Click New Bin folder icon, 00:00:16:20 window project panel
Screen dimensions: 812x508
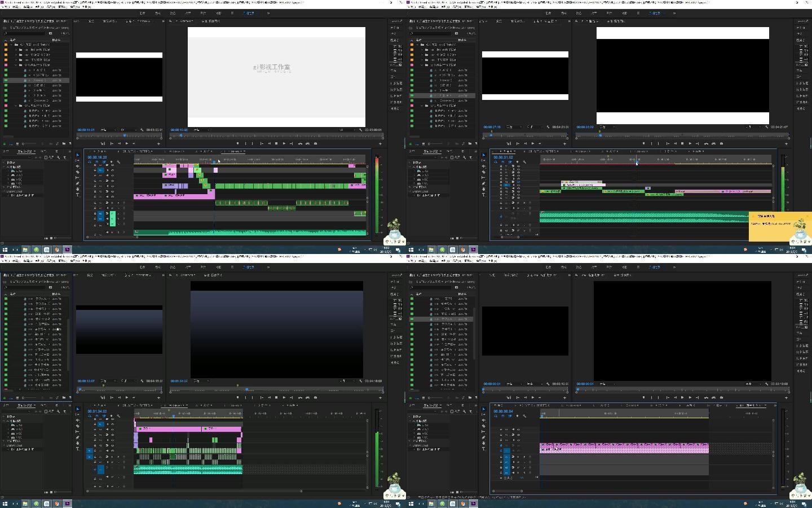[64, 143]
